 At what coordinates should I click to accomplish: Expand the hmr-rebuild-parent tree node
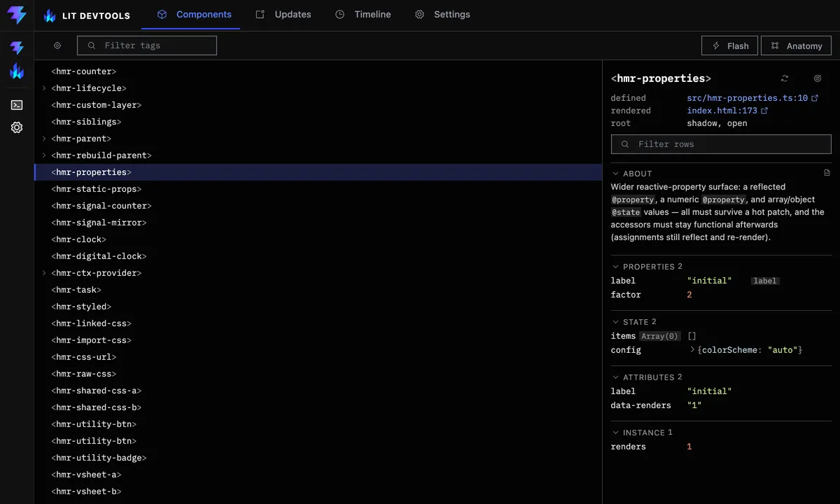(44, 155)
